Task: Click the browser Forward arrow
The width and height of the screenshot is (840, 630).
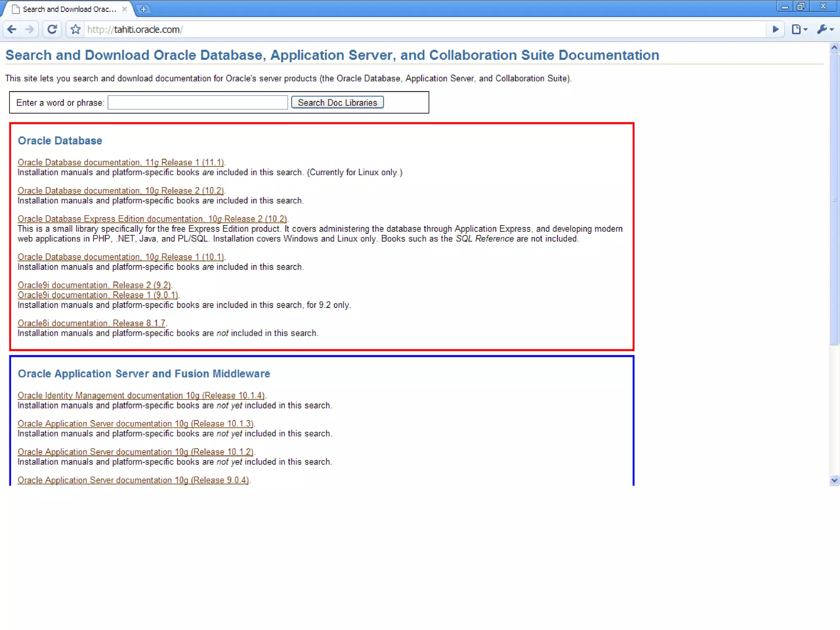Action: (x=30, y=30)
